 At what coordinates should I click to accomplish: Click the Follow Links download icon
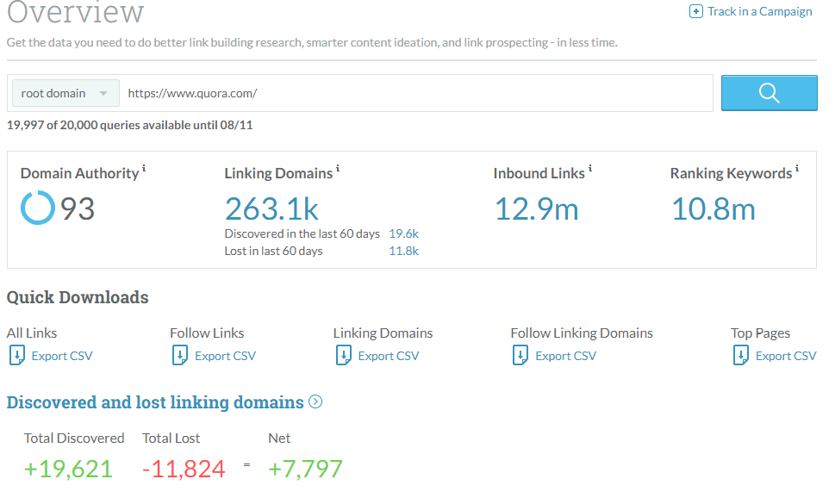[x=180, y=355]
